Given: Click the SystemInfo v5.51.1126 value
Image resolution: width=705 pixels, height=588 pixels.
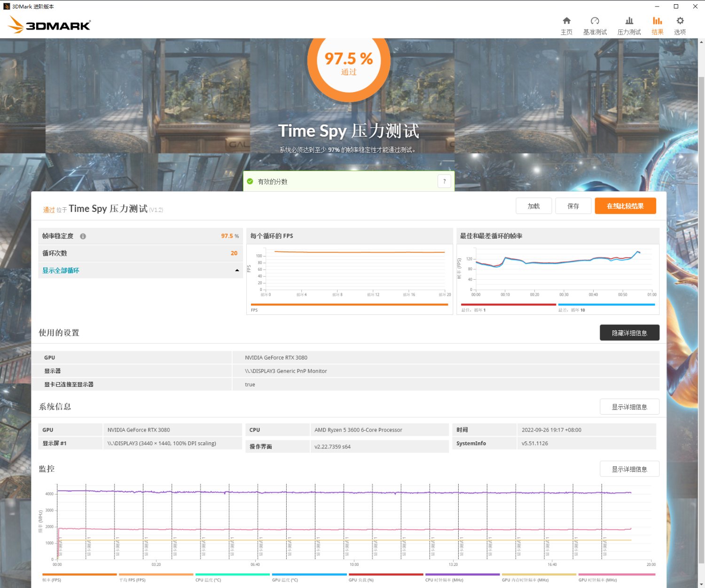Looking at the screenshot, I should click(535, 443).
